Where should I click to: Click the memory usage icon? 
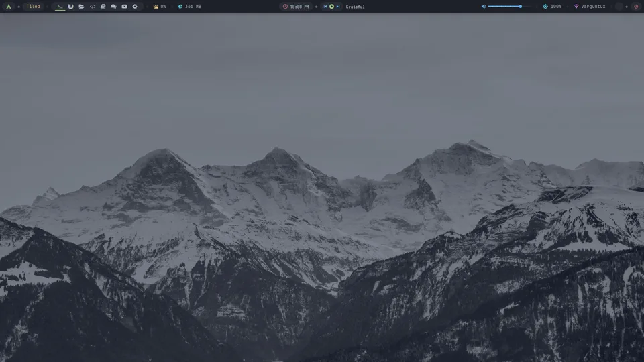pos(180,7)
